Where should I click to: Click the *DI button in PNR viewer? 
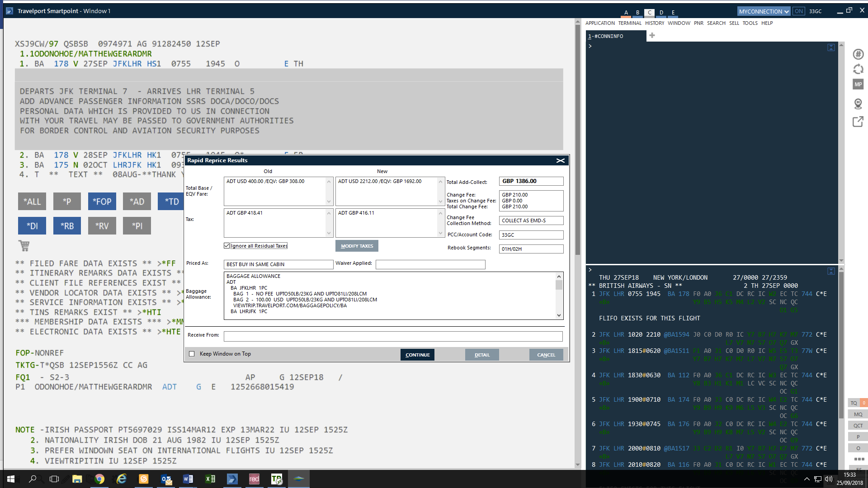point(32,226)
